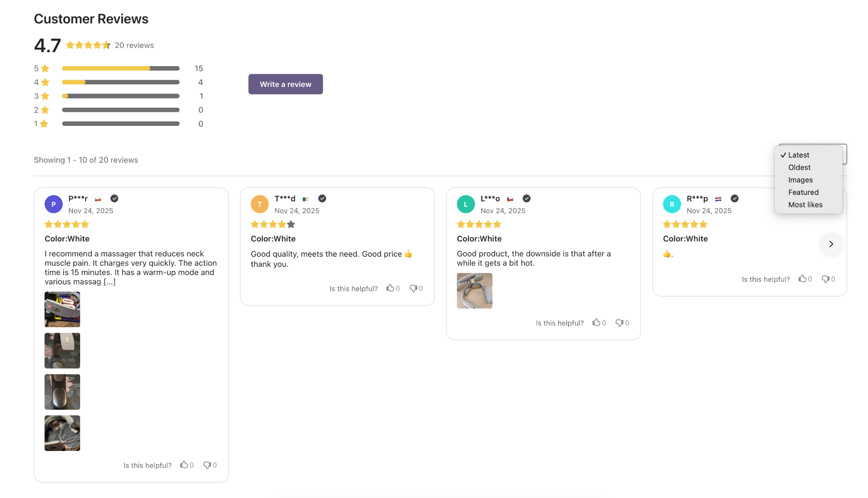Thumbs down P***r's review
Screen dimensions: 868x498
tap(207, 465)
